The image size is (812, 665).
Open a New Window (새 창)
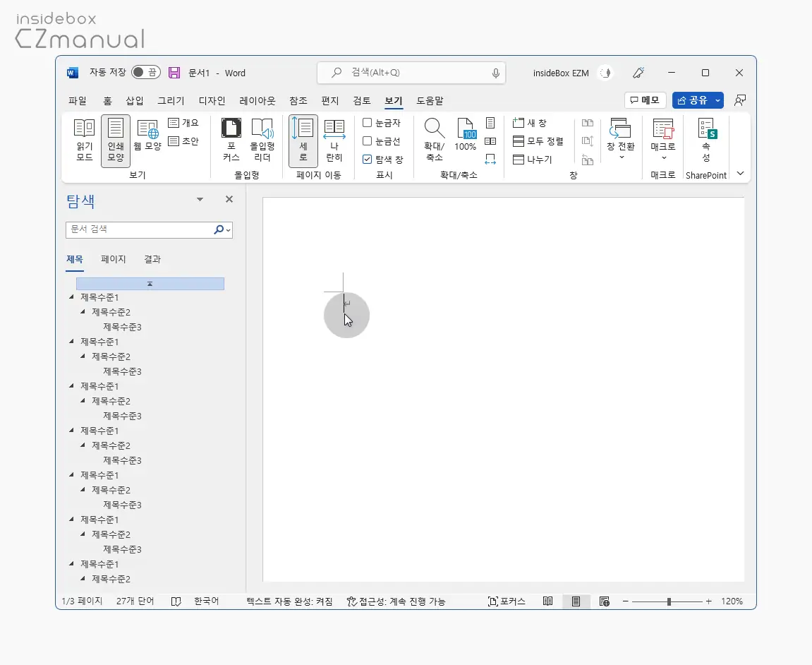click(529, 123)
